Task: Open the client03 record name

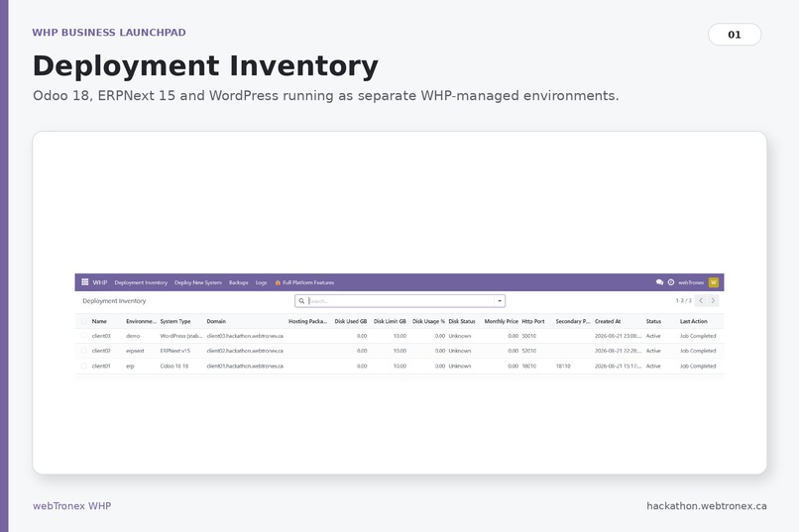Action: click(x=101, y=336)
